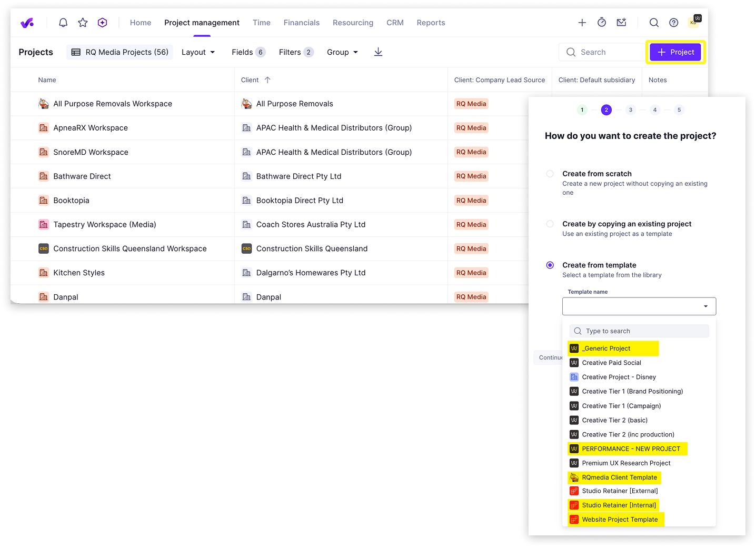Image resolution: width=756 pixels, height=548 pixels.
Task: Click RQ Media tag in Bathware Direct row
Action: [x=471, y=176]
